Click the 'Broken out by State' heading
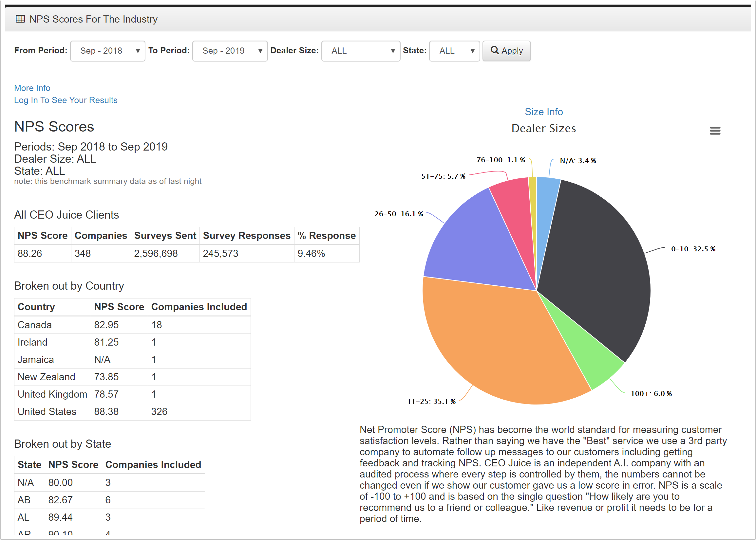 coord(63,444)
